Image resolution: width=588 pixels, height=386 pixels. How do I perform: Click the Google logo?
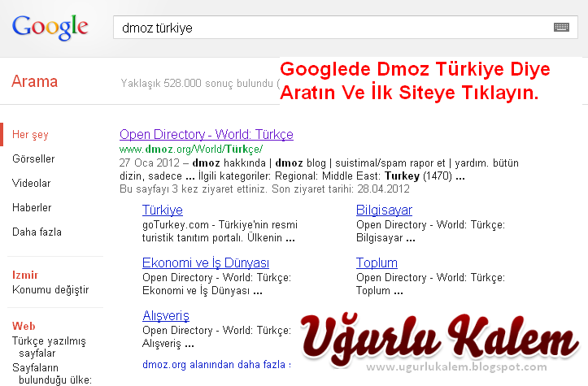(50, 27)
